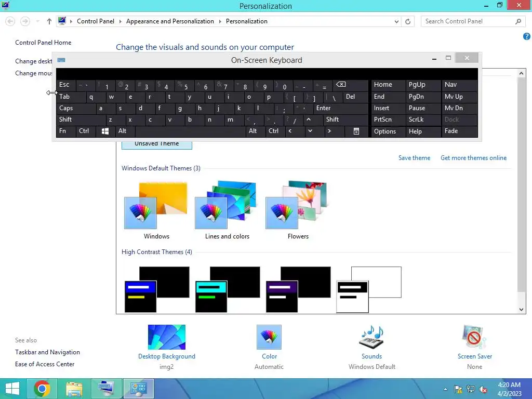The height and width of the screenshot is (399, 532).
Task: Open Get more themes online link
Action: pos(473,158)
